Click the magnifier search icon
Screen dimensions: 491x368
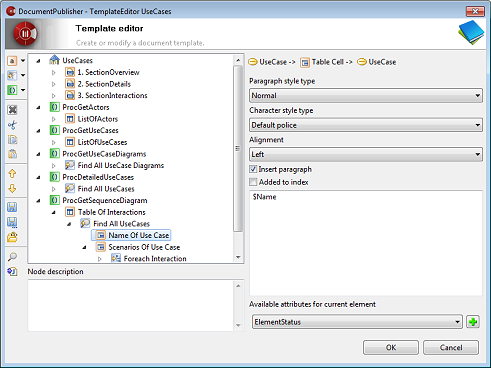12,256
